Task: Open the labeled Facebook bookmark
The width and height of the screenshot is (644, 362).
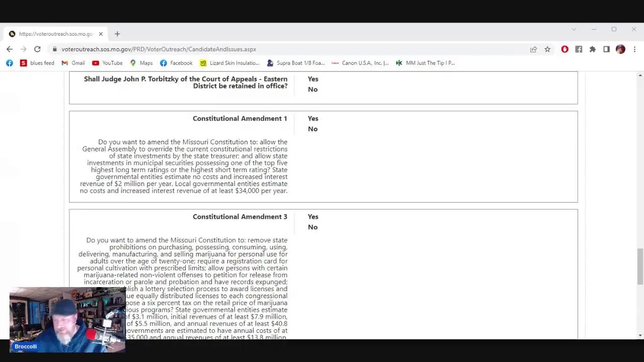Action: click(176, 63)
